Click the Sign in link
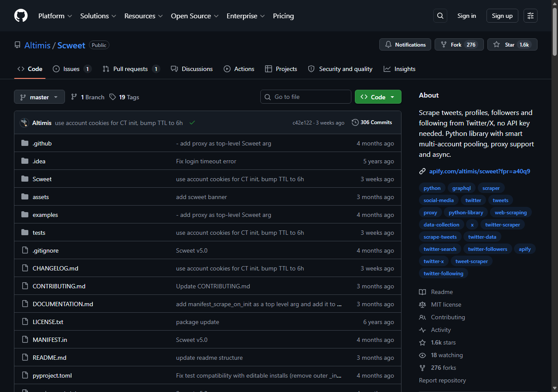Viewport: 558px width, 392px height. [466, 16]
